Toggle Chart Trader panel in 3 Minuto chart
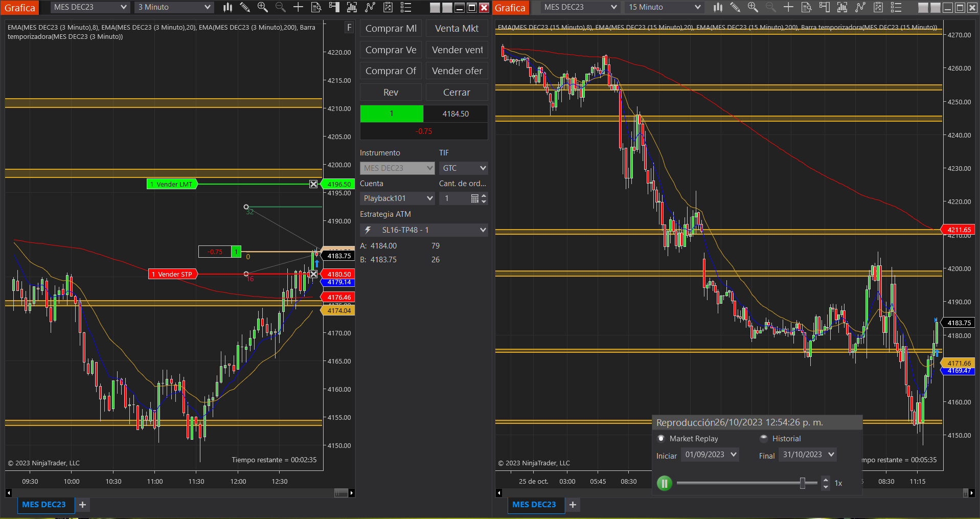Image resolution: width=980 pixels, height=519 pixels. (x=334, y=7)
